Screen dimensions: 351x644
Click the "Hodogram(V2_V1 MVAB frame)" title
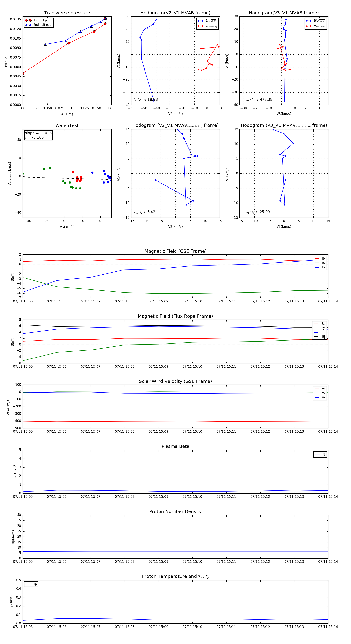(175, 13)
